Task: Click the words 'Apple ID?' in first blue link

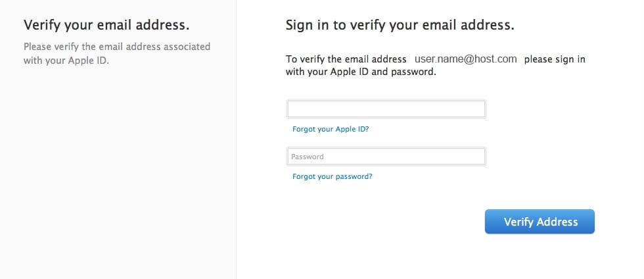Action: 352,129
